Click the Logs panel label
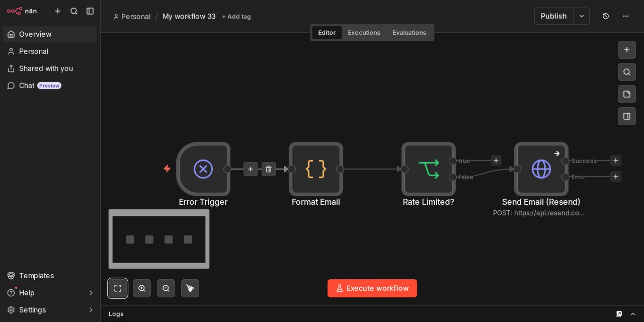 (116, 314)
